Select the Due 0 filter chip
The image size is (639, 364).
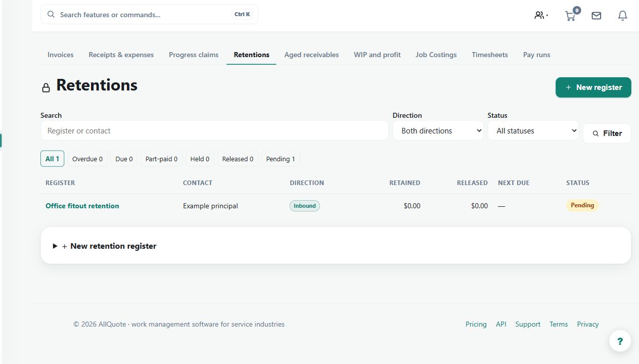coord(124,159)
